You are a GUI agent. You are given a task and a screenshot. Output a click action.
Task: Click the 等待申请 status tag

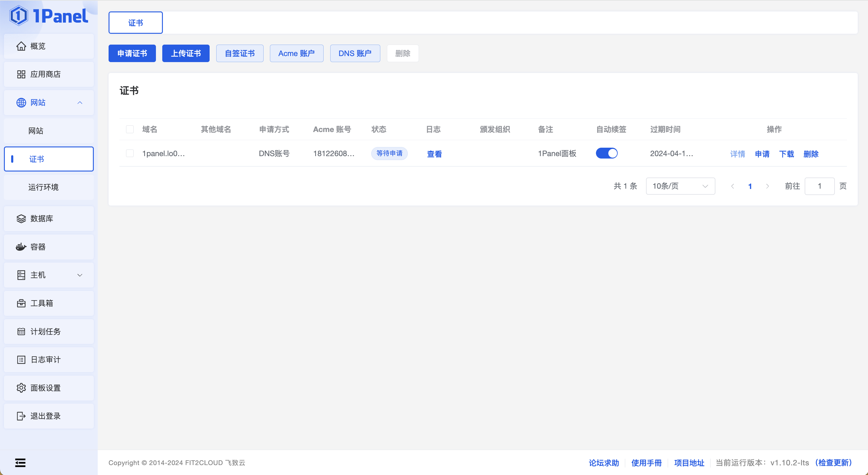[389, 153]
